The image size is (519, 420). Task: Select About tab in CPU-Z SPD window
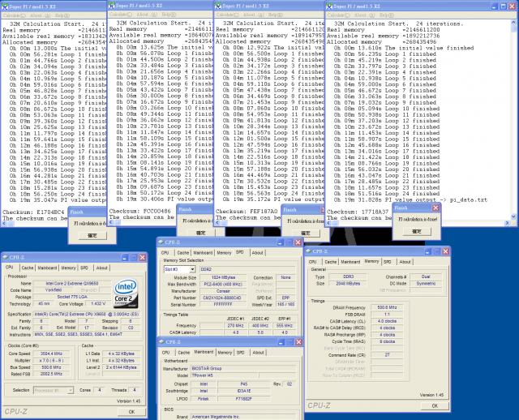click(257, 252)
